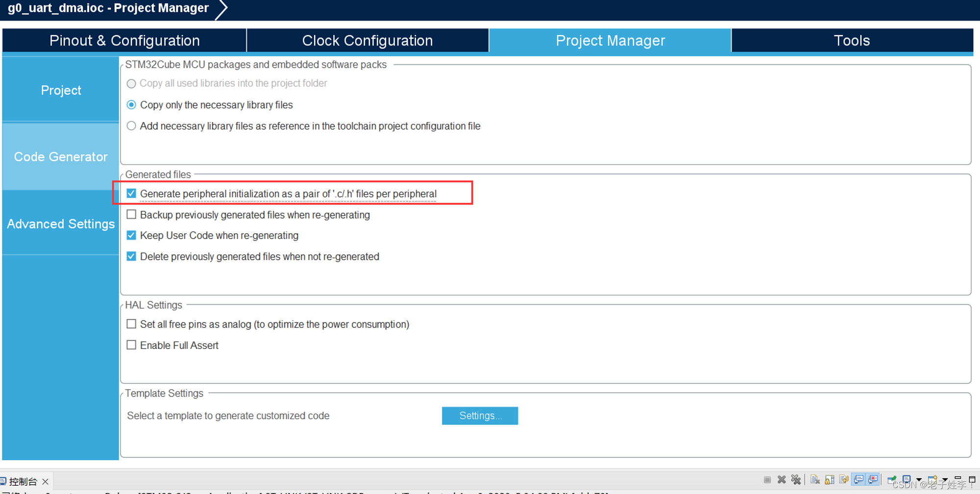Screen dimensions: 980x494
Task: Open the Tools tab
Action: (852, 40)
